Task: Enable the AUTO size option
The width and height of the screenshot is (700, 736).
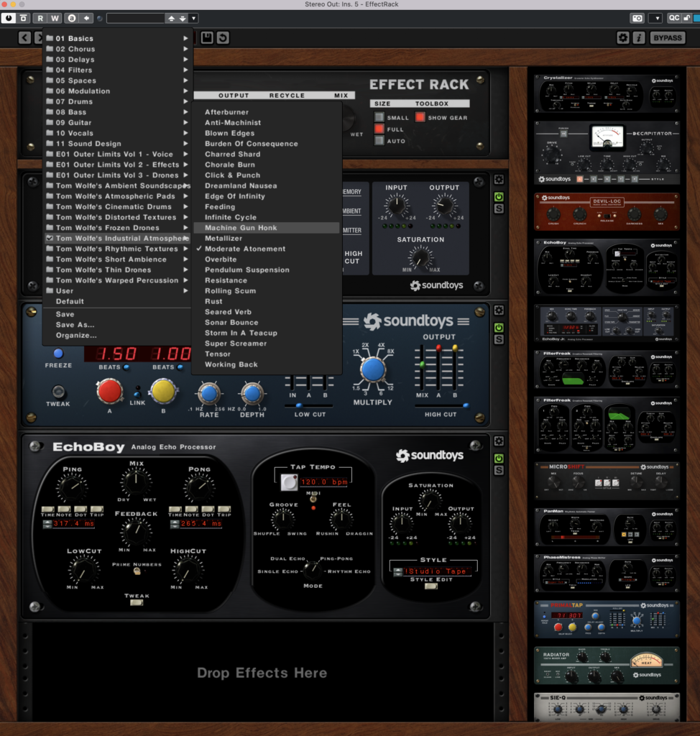Action: (x=379, y=140)
